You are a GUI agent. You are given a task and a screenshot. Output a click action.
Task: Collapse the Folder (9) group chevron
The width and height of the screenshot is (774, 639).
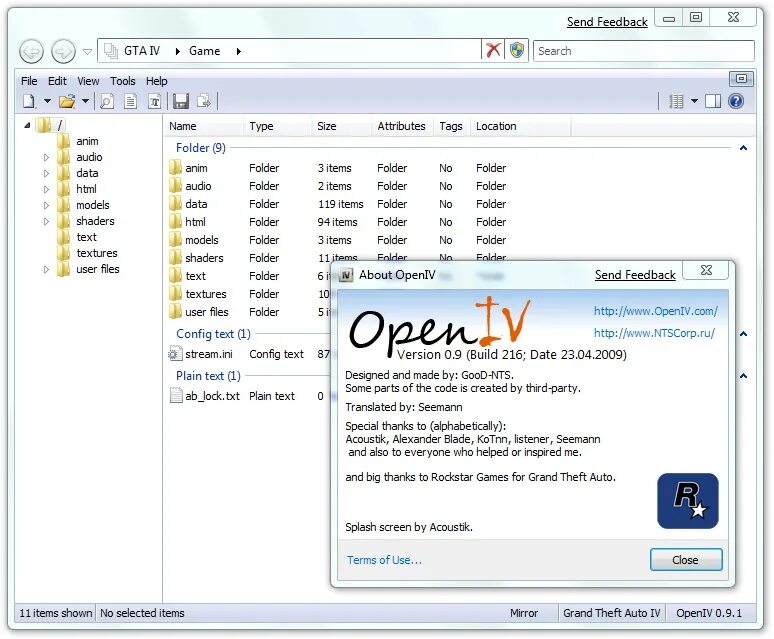(743, 148)
